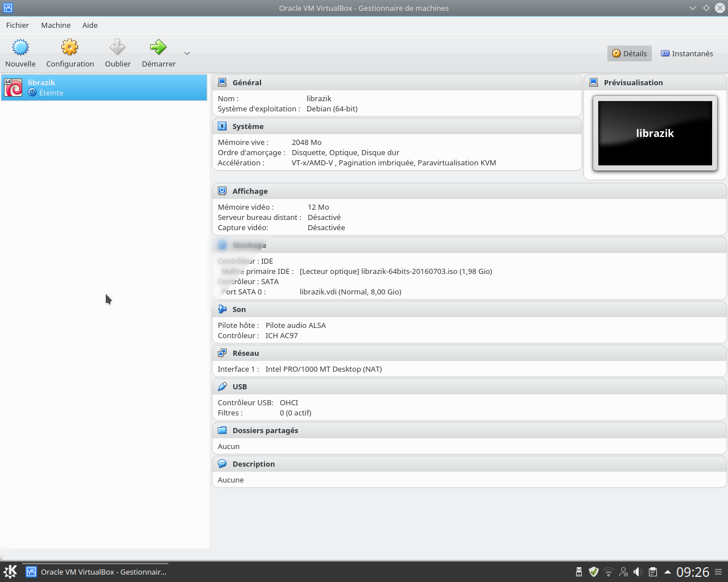Click the Général section header
The image size is (728, 582).
247,82
